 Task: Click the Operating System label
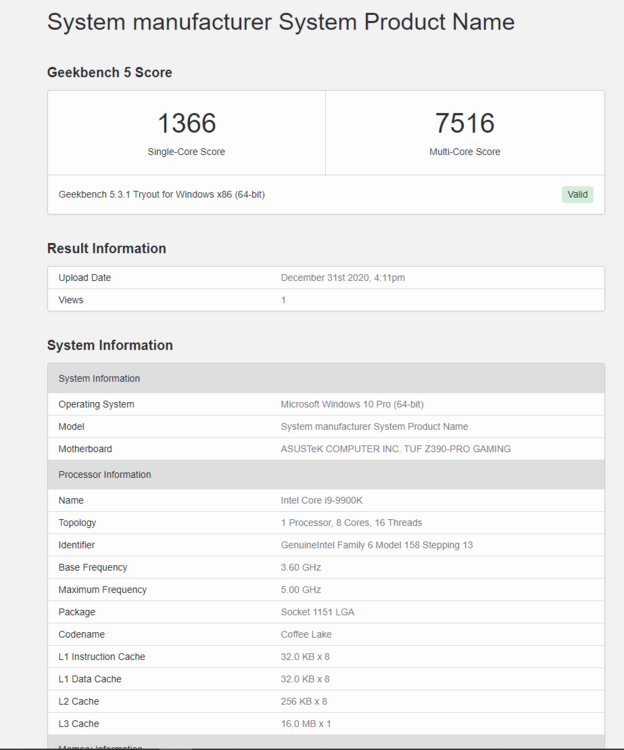click(96, 404)
